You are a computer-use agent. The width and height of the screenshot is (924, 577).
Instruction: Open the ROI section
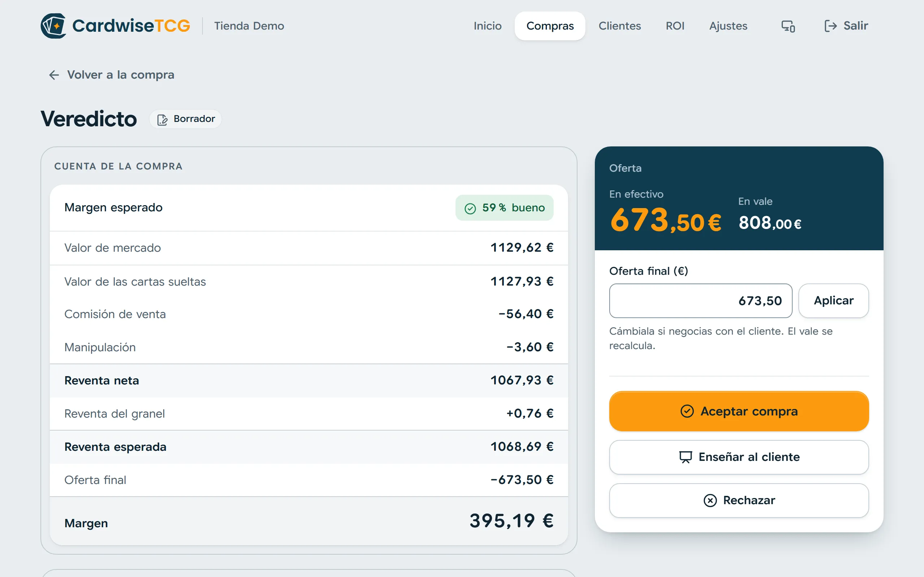[x=675, y=26]
